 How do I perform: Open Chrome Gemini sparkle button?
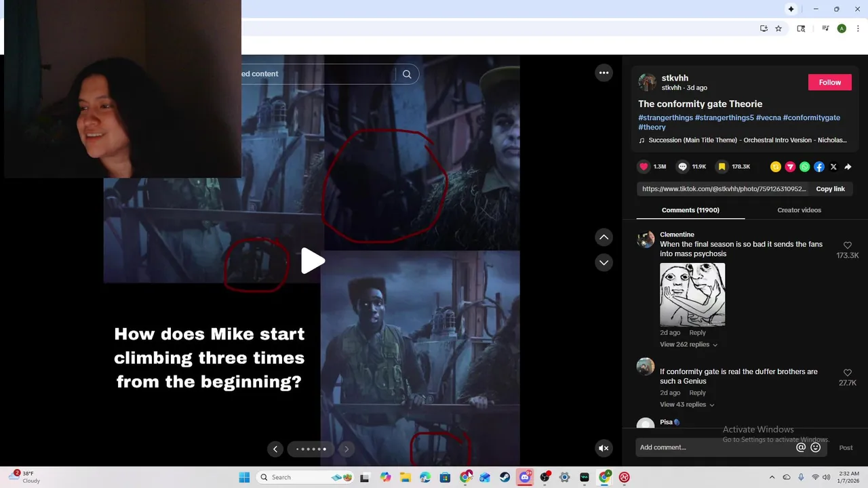(791, 9)
